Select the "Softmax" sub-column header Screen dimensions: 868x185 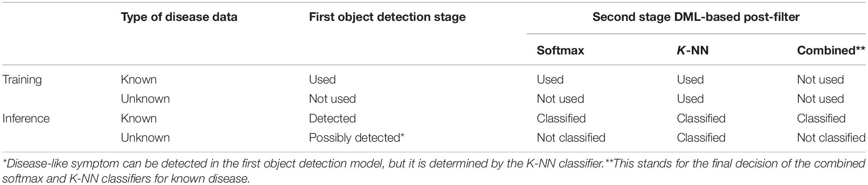(x=560, y=50)
